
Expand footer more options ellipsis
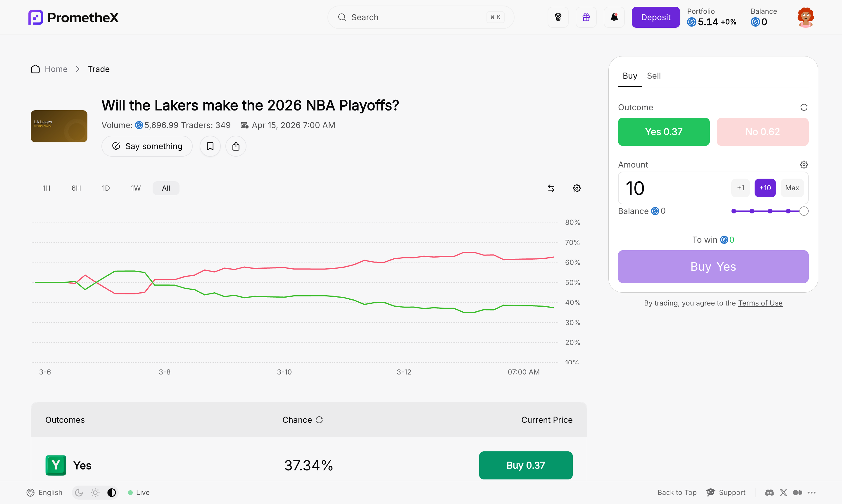click(x=811, y=493)
